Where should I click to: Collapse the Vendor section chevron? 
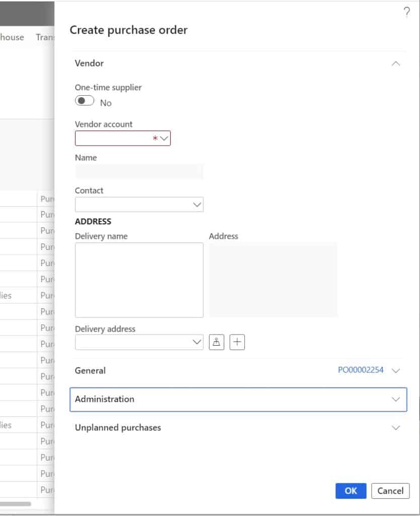pos(396,63)
